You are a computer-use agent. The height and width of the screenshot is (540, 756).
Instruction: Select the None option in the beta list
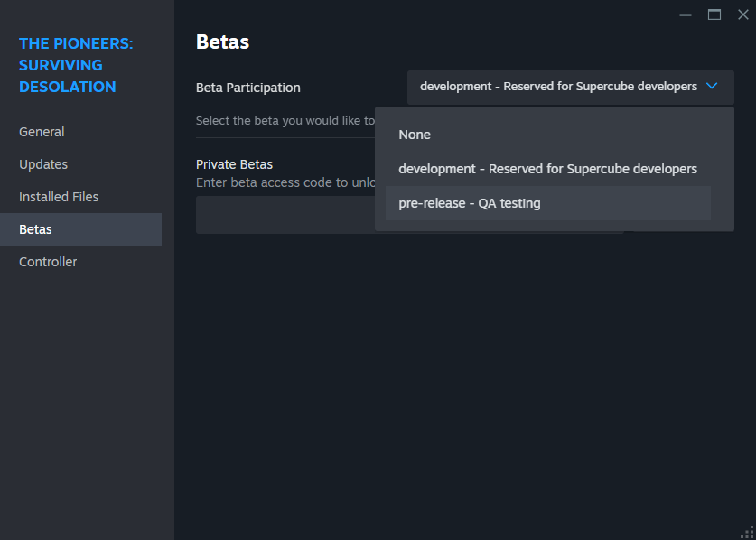(415, 135)
